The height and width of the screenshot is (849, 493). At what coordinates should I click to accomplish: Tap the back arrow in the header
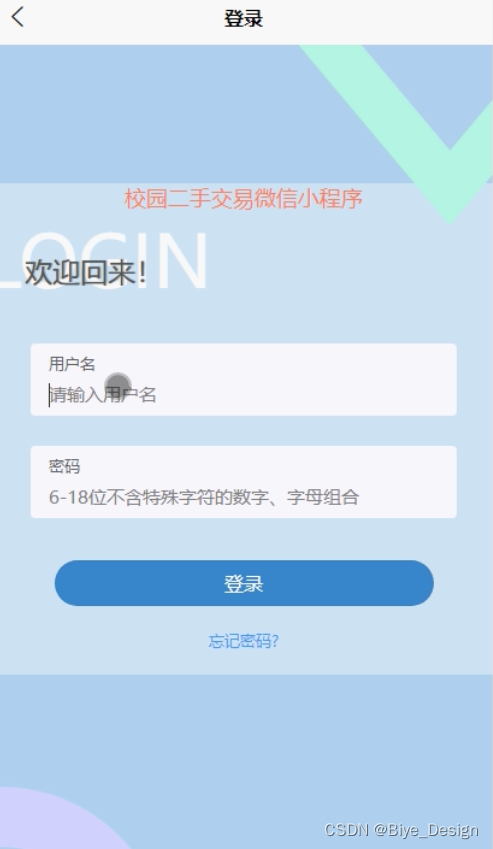[17, 17]
